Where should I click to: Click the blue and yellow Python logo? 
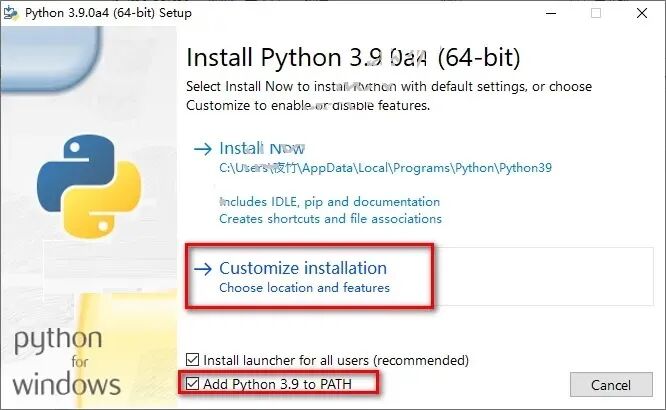pyautogui.click(x=89, y=186)
